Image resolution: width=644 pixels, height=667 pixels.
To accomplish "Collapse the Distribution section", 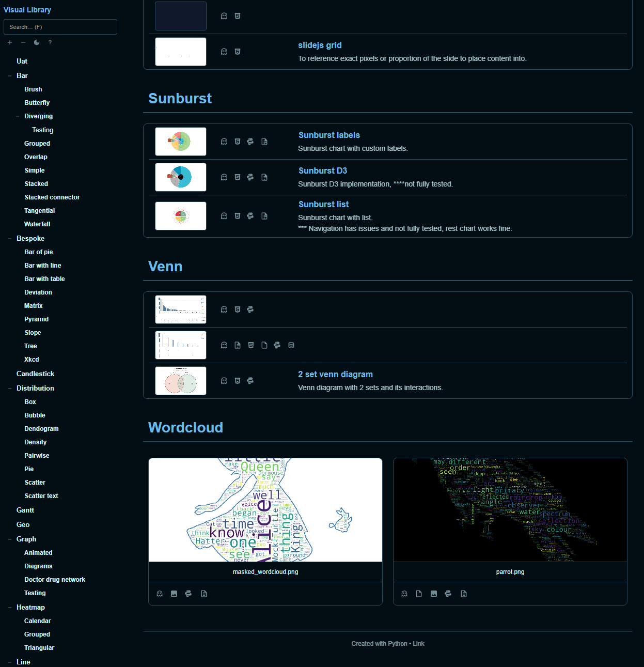I will pyautogui.click(x=9, y=388).
